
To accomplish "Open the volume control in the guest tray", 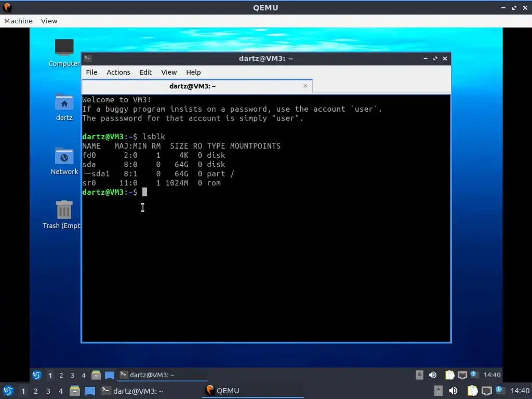I will (433, 375).
